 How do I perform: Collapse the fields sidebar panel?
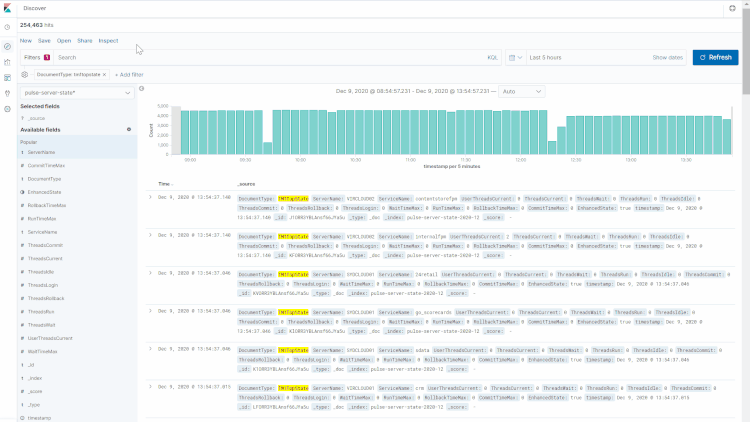click(141, 89)
